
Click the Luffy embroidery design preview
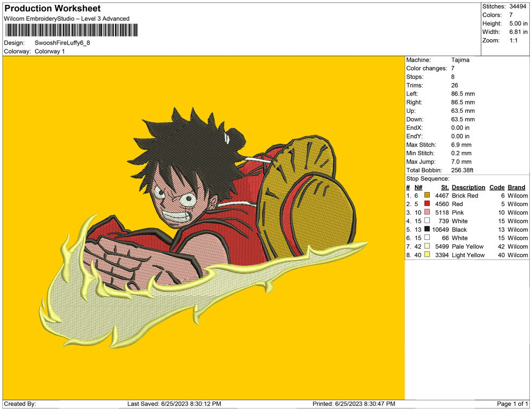[x=204, y=228]
